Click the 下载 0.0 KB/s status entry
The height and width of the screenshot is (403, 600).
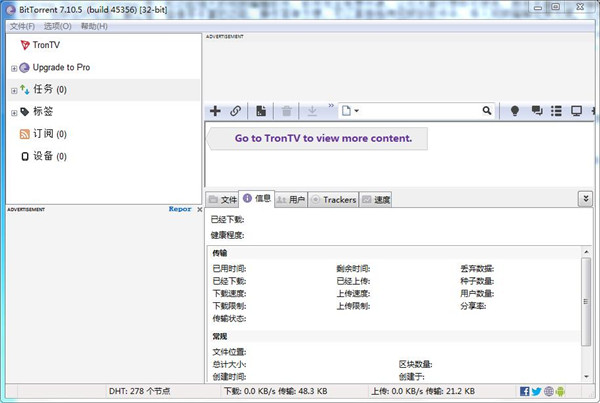coord(275,391)
